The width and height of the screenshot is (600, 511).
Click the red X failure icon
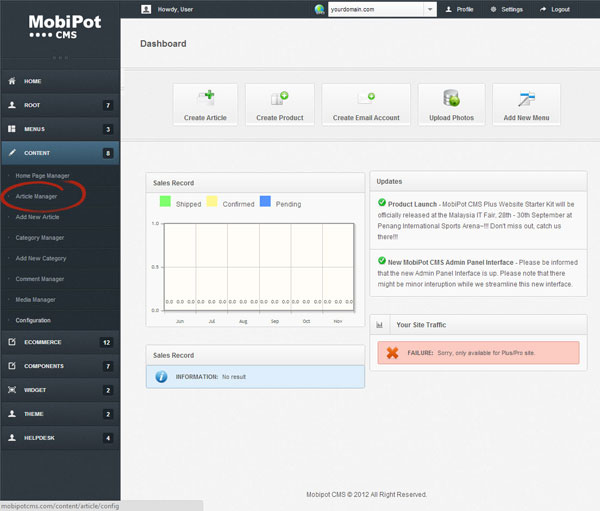[x=392, y=353]
